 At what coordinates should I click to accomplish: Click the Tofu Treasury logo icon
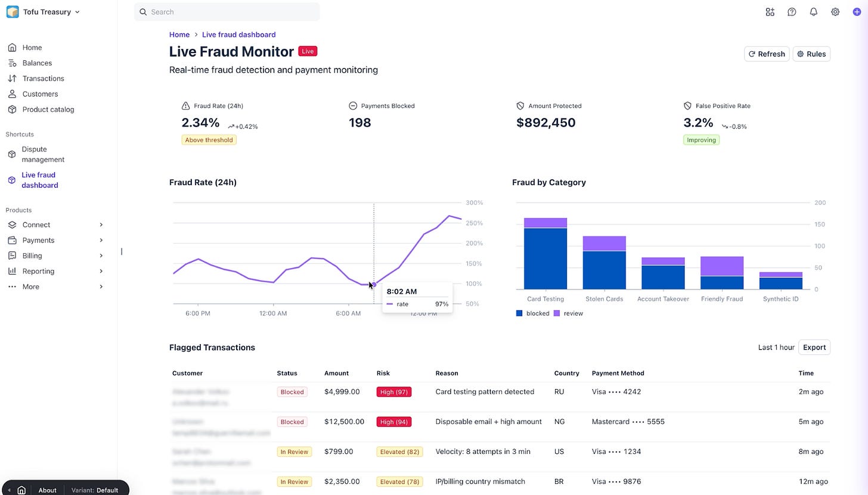(13, 12)
